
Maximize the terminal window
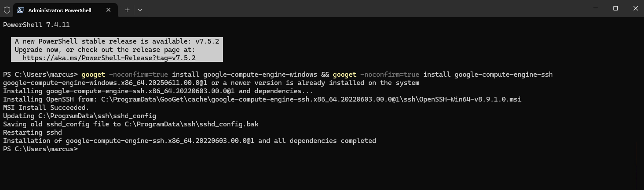pyautogui.click(x=616, y=8)
